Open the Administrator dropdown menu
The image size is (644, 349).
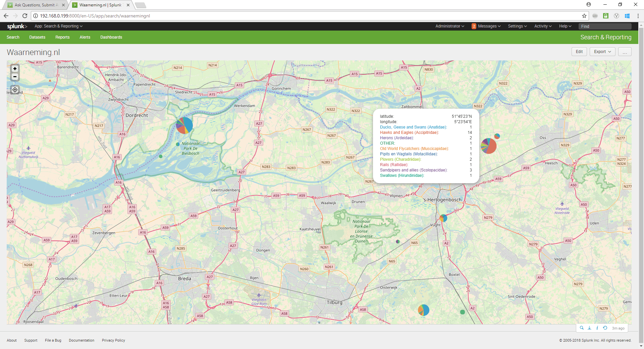(x=450, y=26)
